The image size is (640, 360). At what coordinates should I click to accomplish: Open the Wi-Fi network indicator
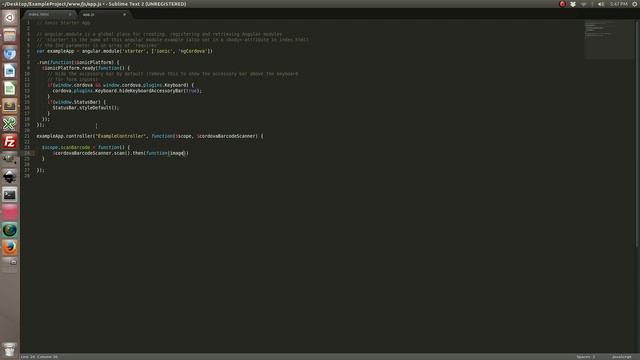click(584, 4)
